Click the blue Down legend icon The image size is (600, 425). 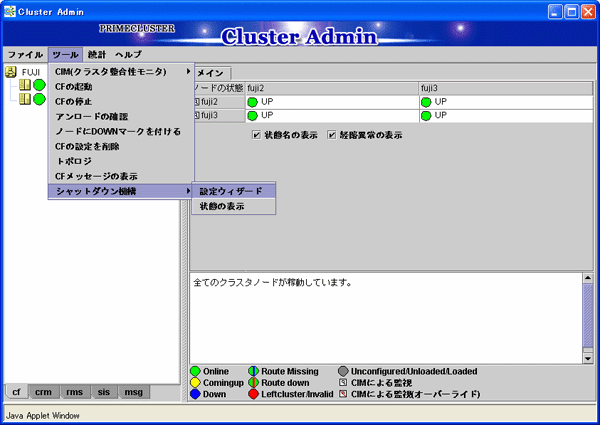[196, 394]
